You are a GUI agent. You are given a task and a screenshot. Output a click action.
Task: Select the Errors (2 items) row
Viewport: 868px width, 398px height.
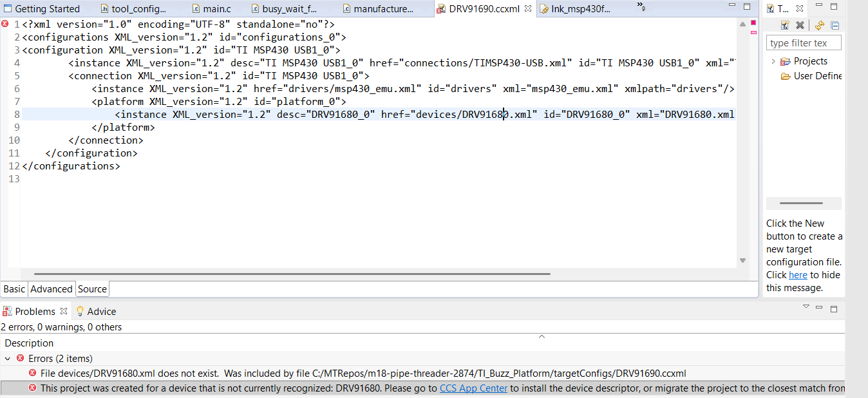click(x=422, y=359)
